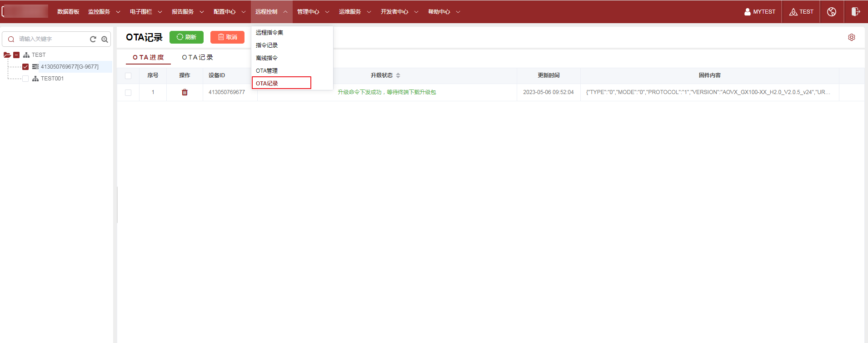Check the TEST001 tree checkbox

(25, 79)
